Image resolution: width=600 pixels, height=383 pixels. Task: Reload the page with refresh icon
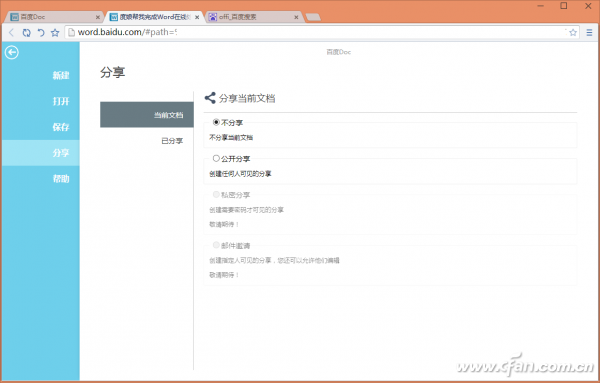[26, 33]
